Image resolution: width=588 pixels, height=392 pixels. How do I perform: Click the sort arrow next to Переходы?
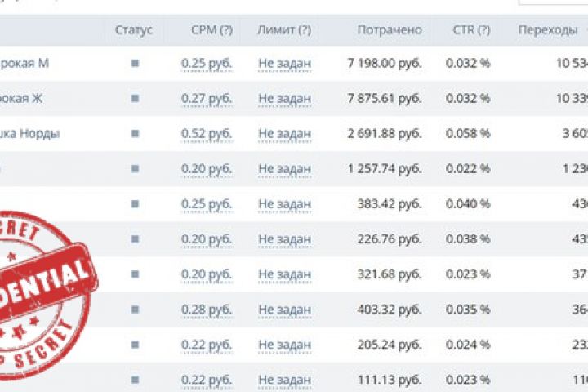[585, 30]
